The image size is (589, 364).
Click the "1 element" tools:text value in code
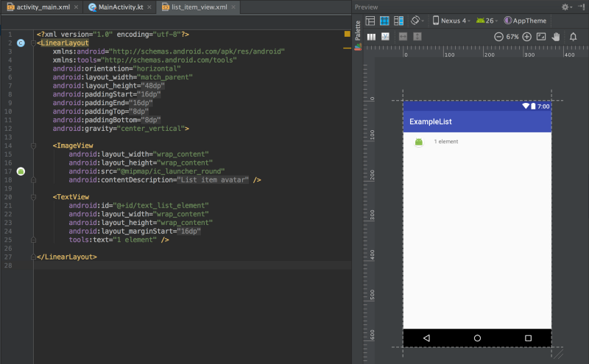coord(135,240)
